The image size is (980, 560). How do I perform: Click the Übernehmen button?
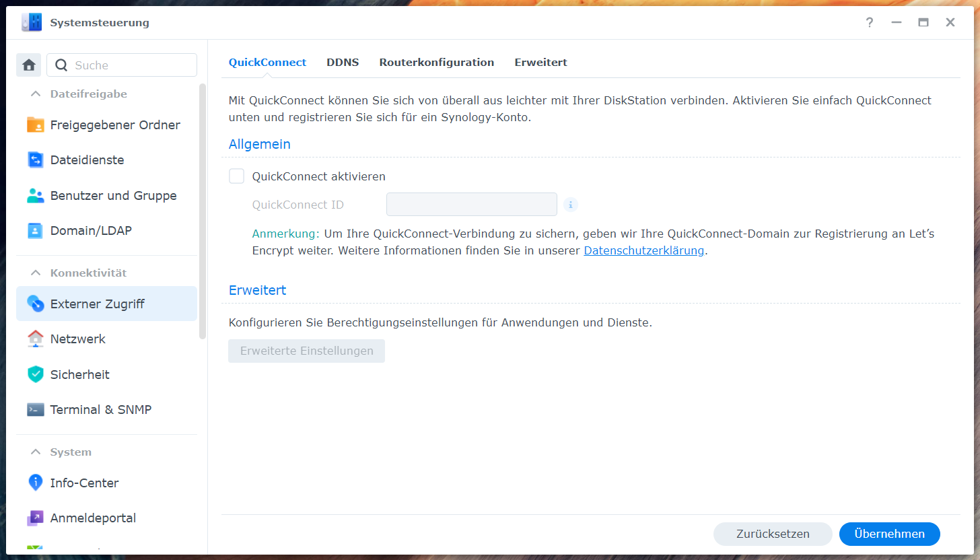pos(889,534)
